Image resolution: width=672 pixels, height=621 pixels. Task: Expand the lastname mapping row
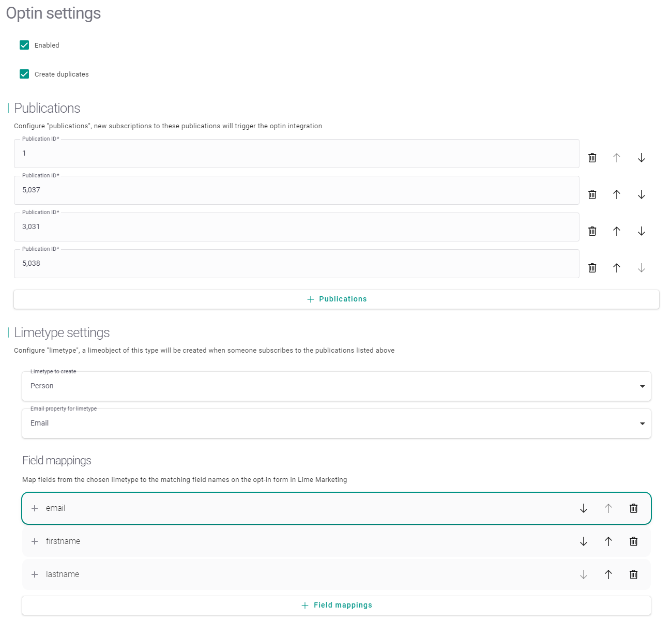coord(35,574)
